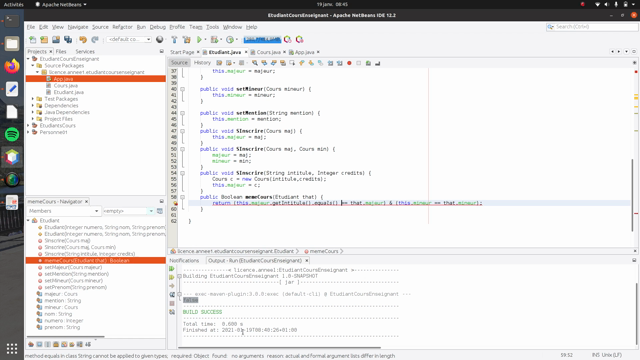Open the default config dropdown
The width and height of the screenshot is (640, 360).
click(x=129, y=39)
